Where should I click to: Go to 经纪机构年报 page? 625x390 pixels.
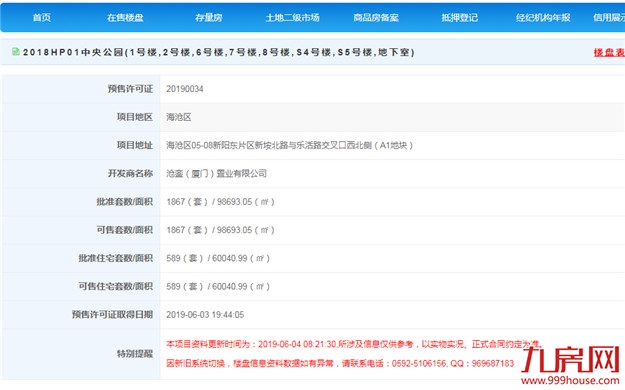(x=543, y=18)
